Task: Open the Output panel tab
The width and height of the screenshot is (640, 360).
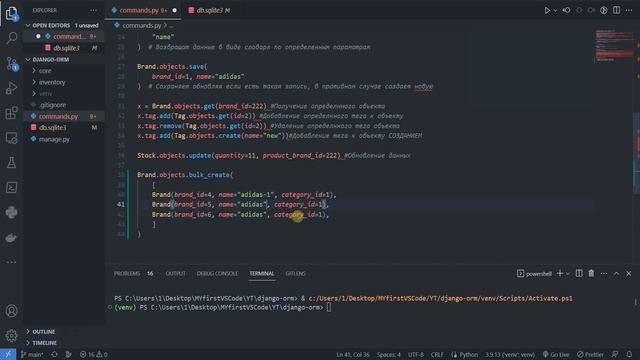Action: [175, 273]
